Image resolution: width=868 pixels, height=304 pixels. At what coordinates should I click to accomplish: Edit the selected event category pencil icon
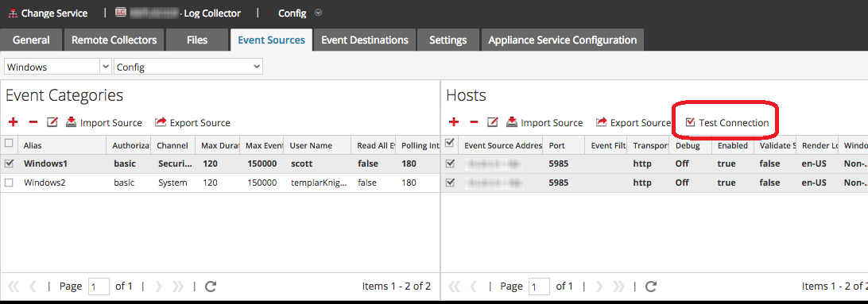click(52, 122)
